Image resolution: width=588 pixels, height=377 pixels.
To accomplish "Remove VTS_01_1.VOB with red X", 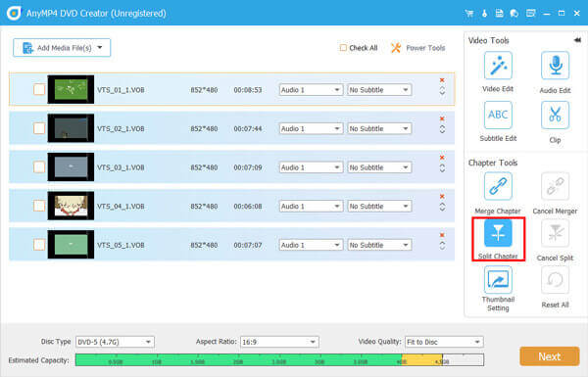I will (442, 80).
